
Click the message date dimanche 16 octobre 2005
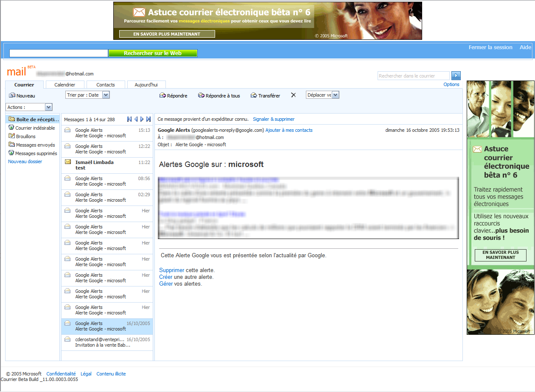coord(422,131)
